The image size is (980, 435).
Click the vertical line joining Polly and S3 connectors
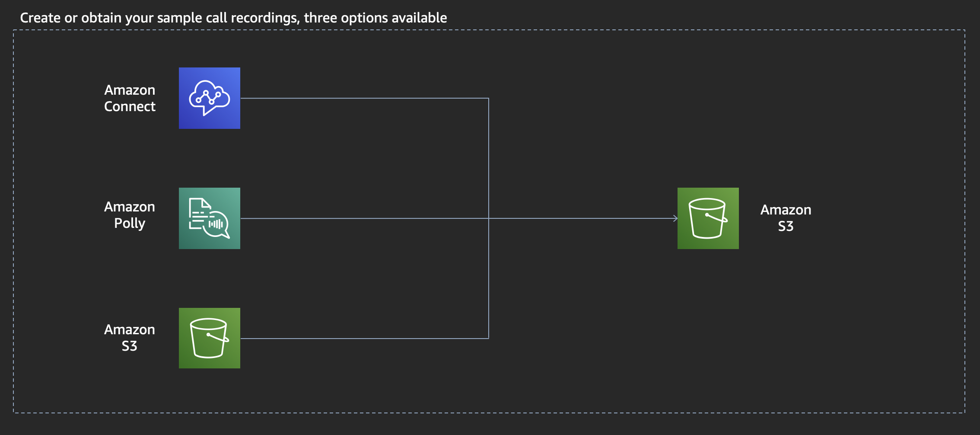click(489, 279)
